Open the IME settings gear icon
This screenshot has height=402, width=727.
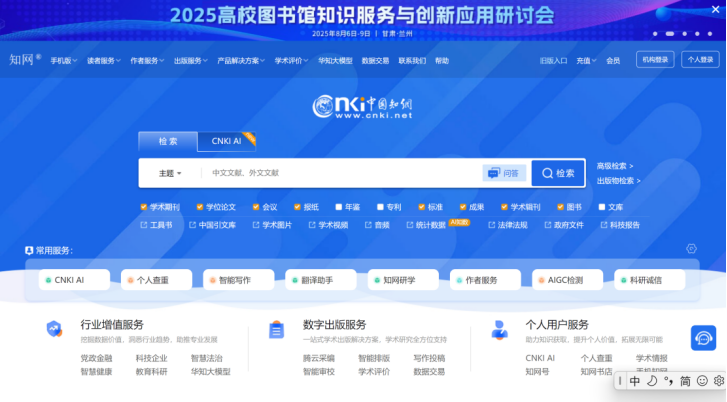719,381
